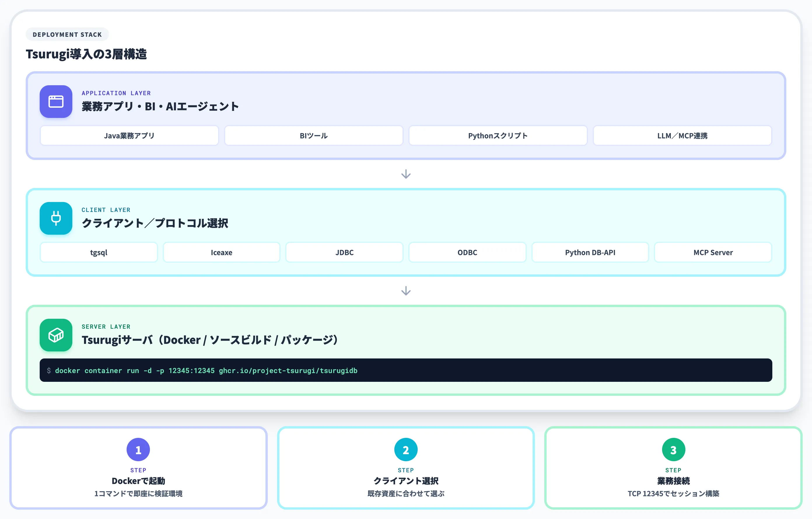This screenshot has height=519, width=812.
Task: Click the Client Layer plug icon
Action: 56,218
